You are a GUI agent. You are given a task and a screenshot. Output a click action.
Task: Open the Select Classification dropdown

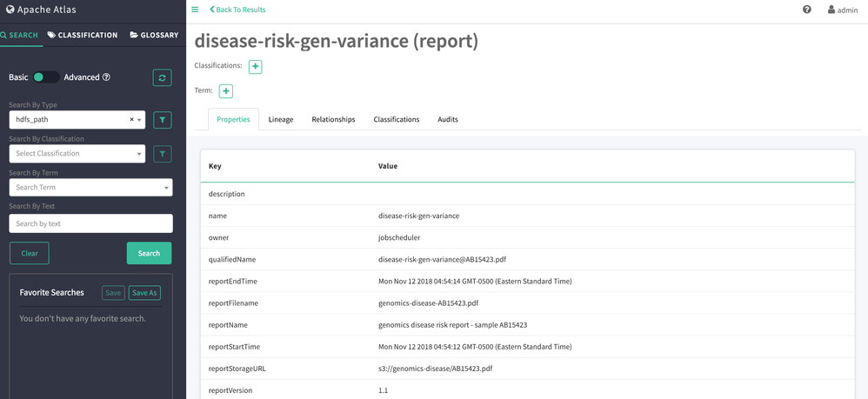point(77,154)
